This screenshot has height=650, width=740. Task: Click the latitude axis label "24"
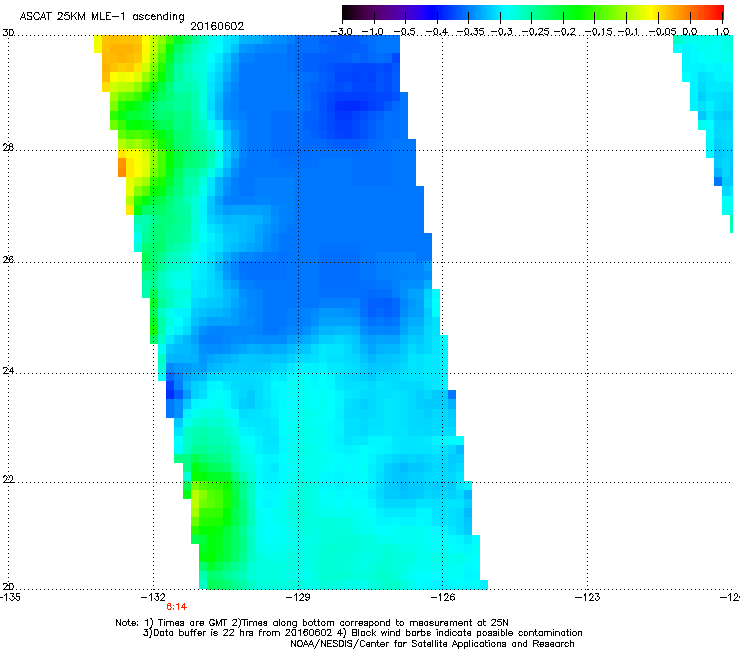click(x=8, y=371)
